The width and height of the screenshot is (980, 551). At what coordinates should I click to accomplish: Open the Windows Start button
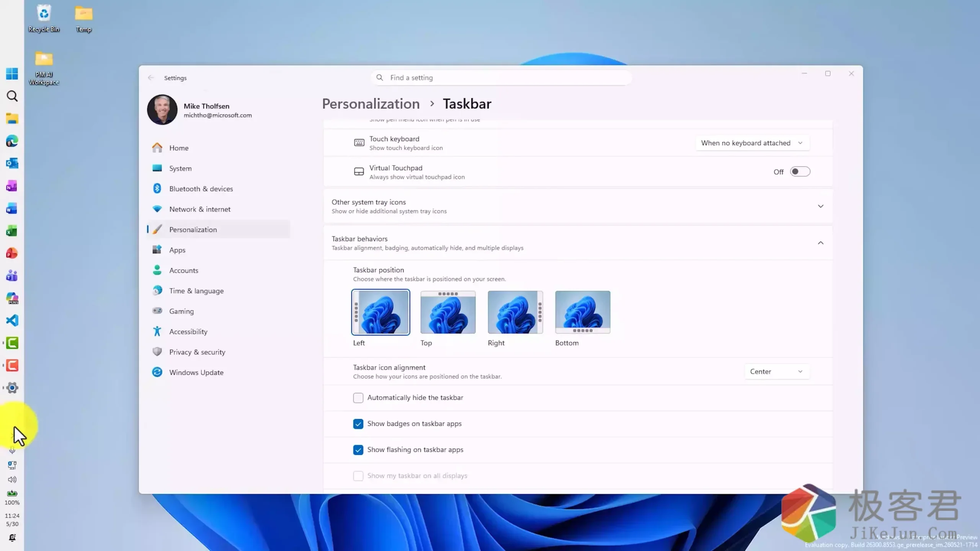tap(12, 73)
